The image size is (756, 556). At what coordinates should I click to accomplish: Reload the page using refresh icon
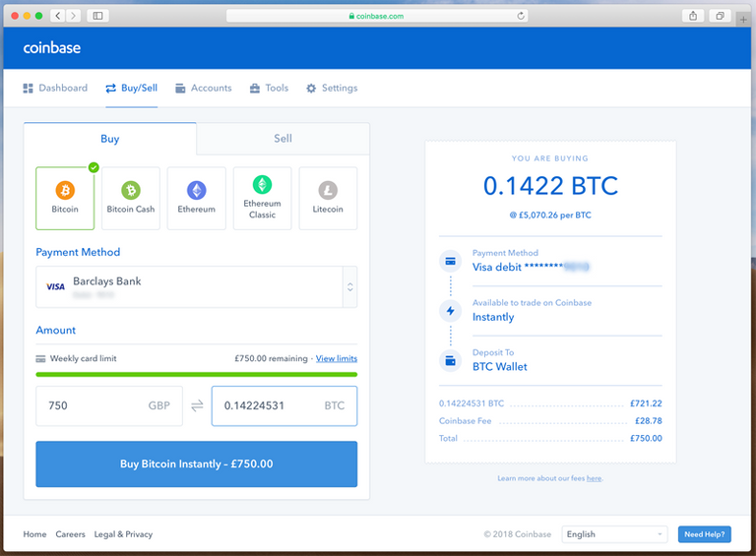point(521,16)
